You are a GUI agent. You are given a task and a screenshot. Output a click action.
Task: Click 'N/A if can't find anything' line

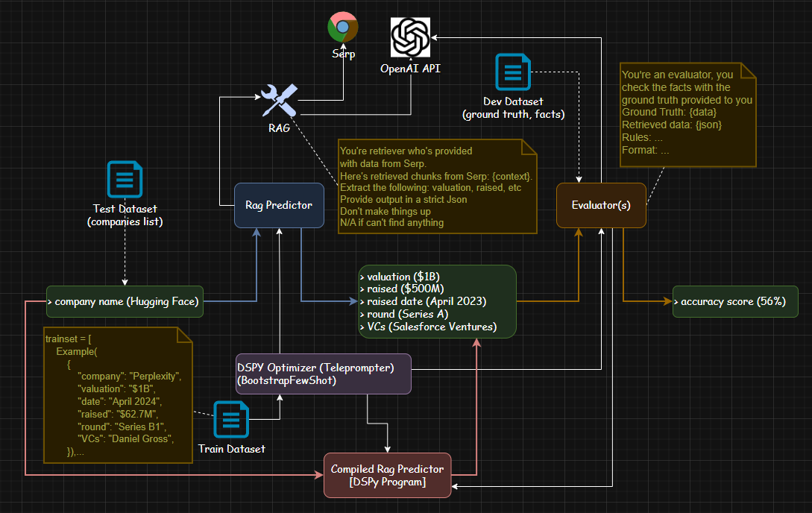[x=392, y=223]
